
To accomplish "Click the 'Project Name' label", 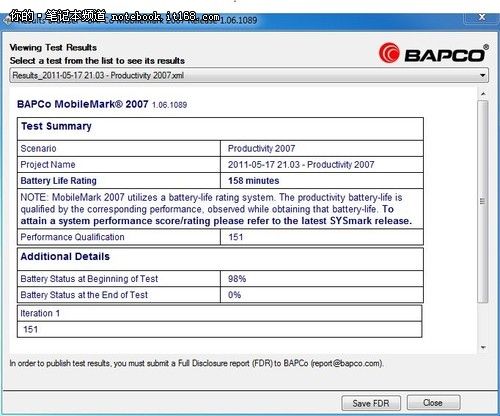I will pos(48,165).
